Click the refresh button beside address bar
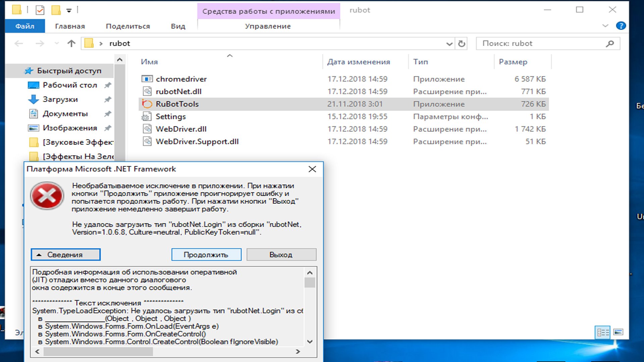 [x=462, y=44]
